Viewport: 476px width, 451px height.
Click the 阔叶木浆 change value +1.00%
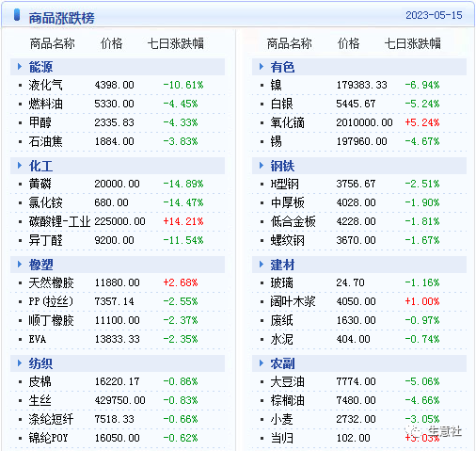coord(422,301)
